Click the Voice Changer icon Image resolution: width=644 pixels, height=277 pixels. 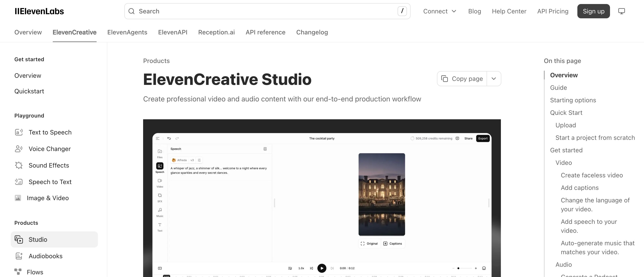(x=19, y=149)
